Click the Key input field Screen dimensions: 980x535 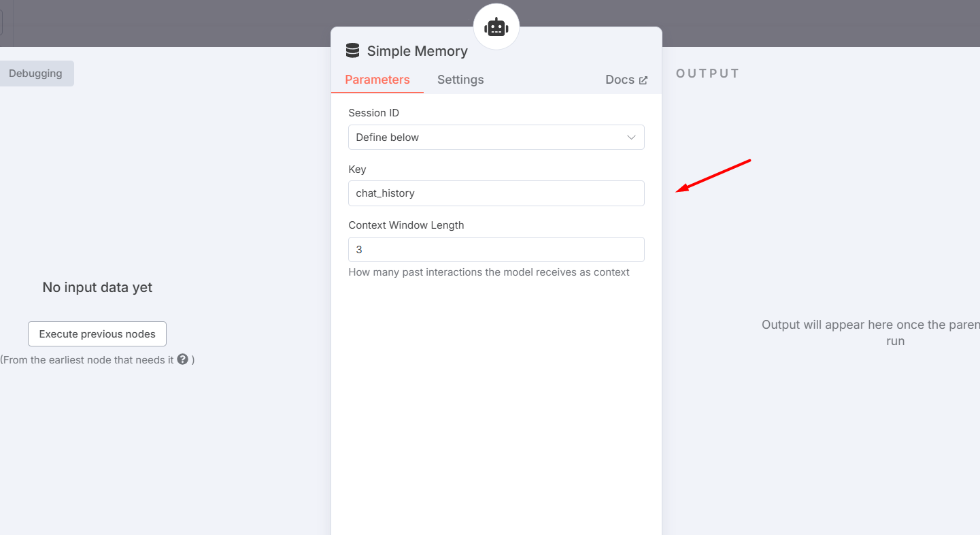(496, 193)
